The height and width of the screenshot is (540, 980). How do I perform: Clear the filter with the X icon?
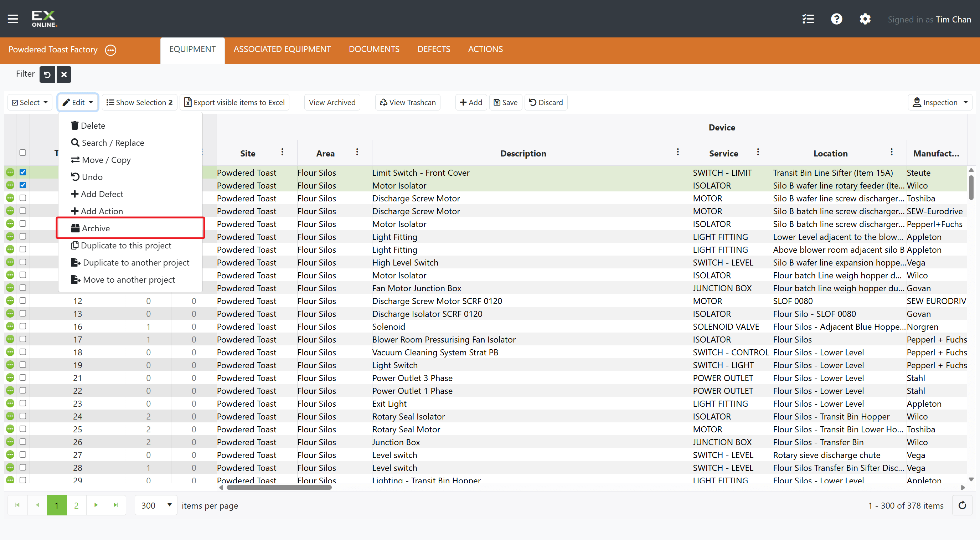tap(64, 74)
